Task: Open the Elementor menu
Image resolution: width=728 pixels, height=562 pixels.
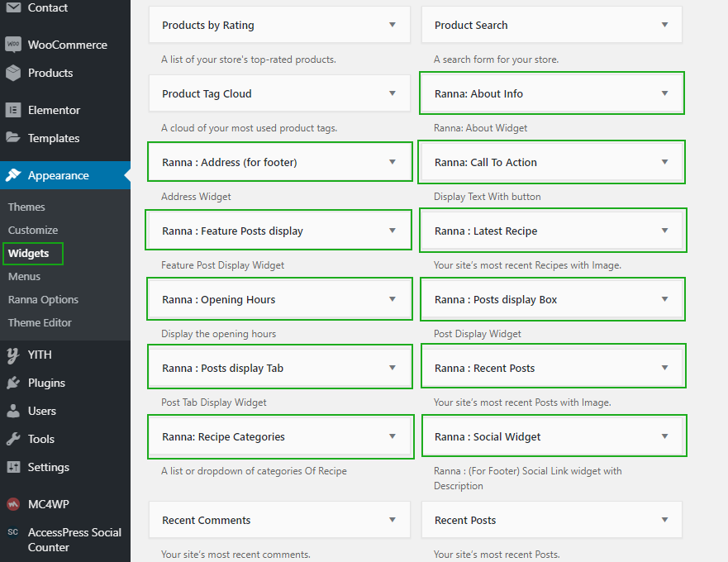Action: pyautogui.click(x=54, y=110)
